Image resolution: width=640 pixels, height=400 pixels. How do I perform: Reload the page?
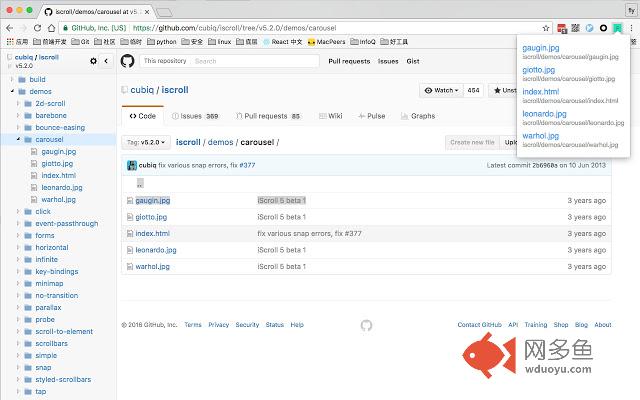pos(38,28)
